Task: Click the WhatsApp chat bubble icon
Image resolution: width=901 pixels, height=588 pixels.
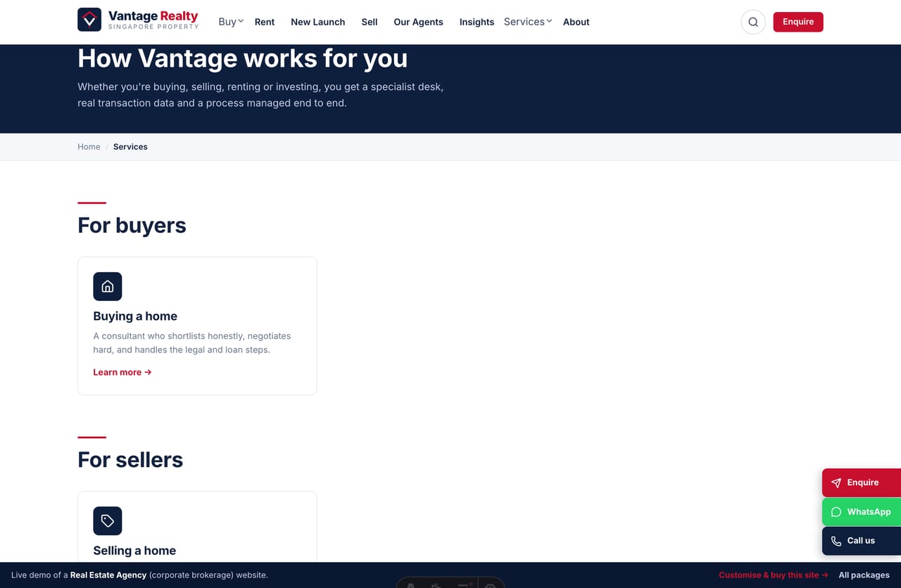Action: coord(836,512)
